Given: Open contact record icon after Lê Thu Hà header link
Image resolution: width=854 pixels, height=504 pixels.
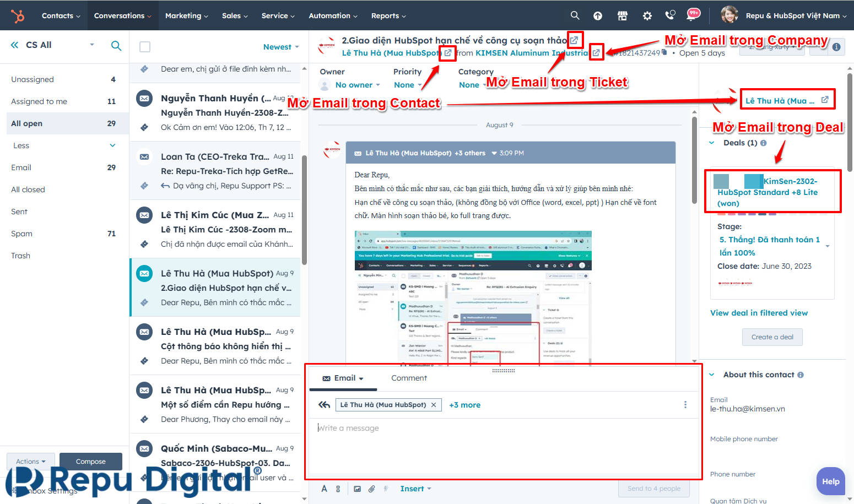Looking at the screenshot, I should click(448, 53).
